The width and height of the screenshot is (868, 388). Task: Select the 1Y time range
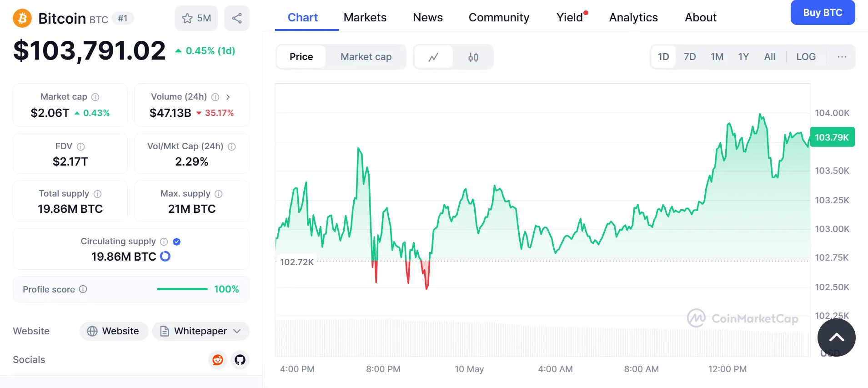[x=743, y=57]
